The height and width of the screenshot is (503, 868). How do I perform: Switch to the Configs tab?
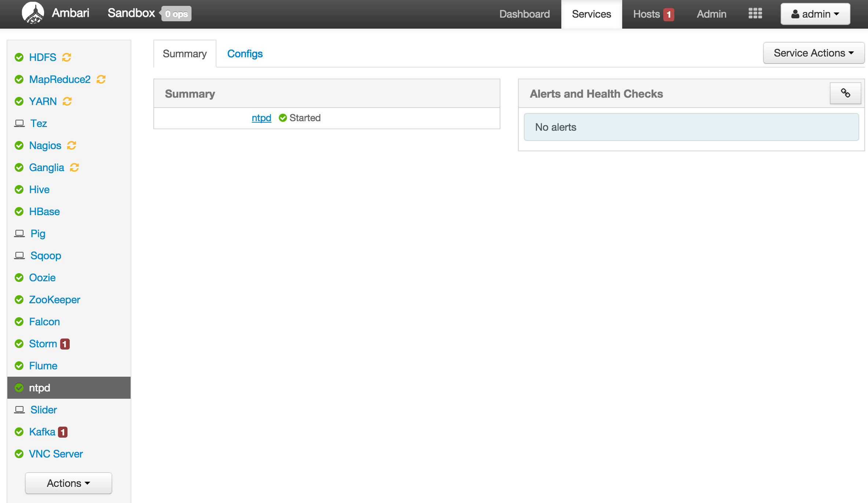coord(245,54)
